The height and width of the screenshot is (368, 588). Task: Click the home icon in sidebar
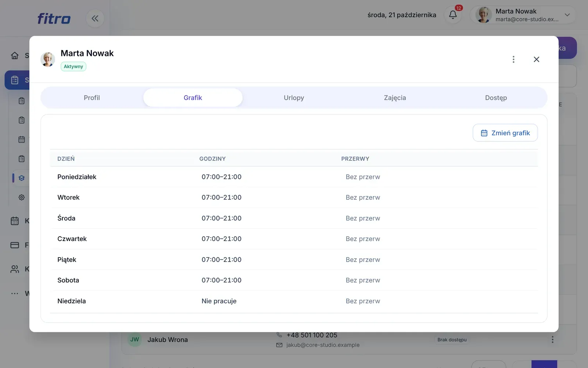click(15, 56)
